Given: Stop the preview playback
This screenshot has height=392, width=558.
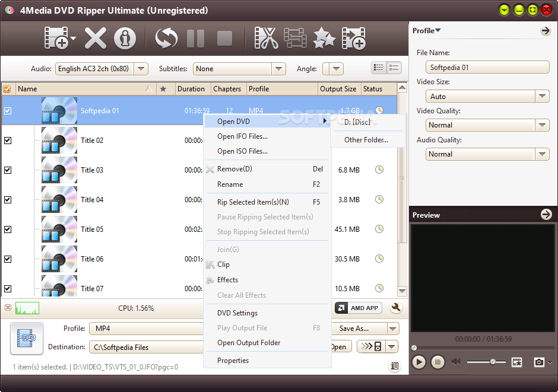Looking at the screenshot, I should pyautogui.click(x=437, y=362).
